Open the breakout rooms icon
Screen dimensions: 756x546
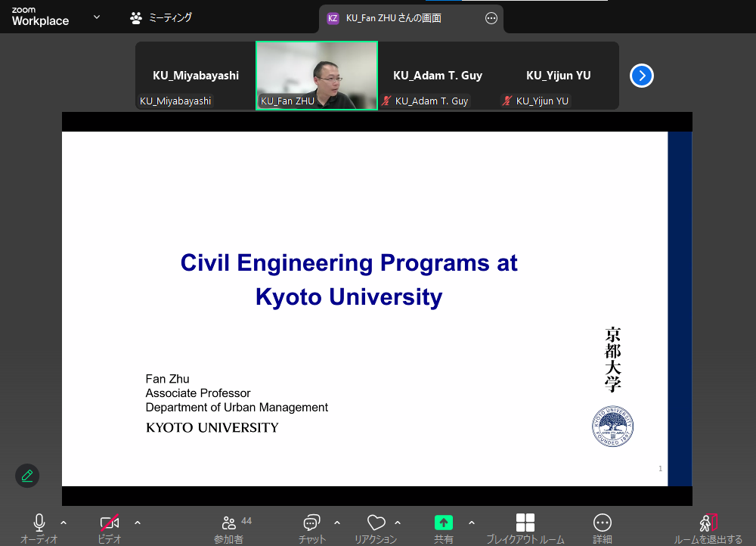tap(525, 523)
